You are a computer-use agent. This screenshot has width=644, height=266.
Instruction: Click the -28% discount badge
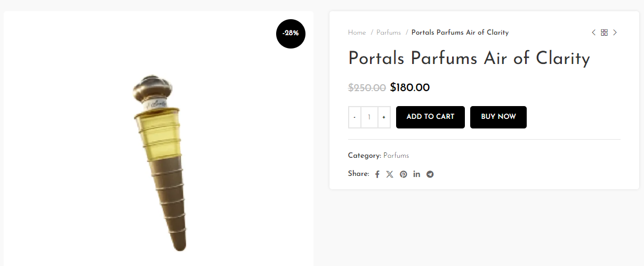[x=291, y=34]
